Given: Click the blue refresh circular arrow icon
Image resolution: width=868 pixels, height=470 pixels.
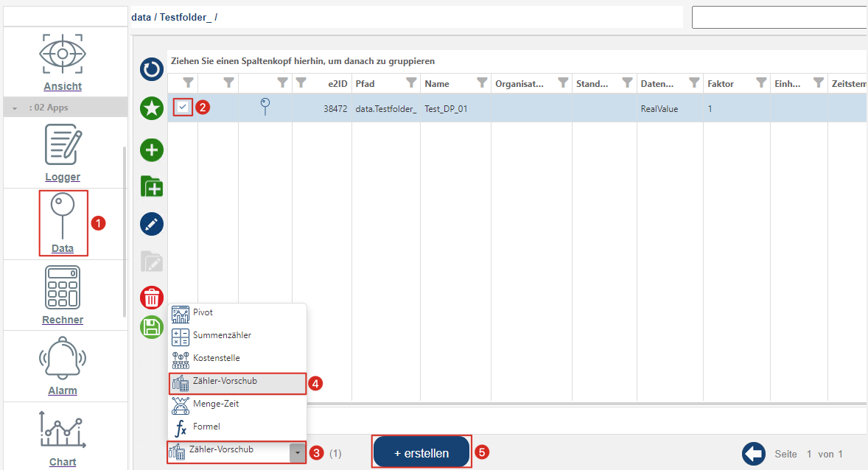Looking at the screenshot, I should pyautogui.click(x=152, y=70).
